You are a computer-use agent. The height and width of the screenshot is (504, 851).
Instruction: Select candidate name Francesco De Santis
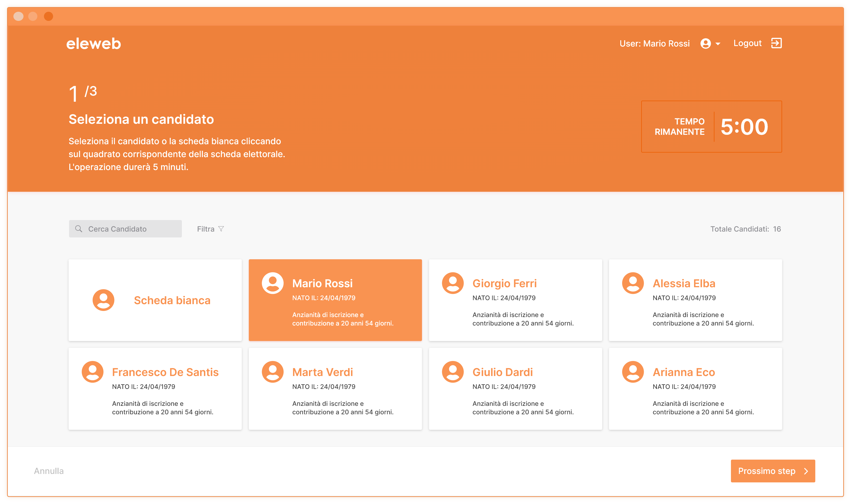[x=165, y=372]
